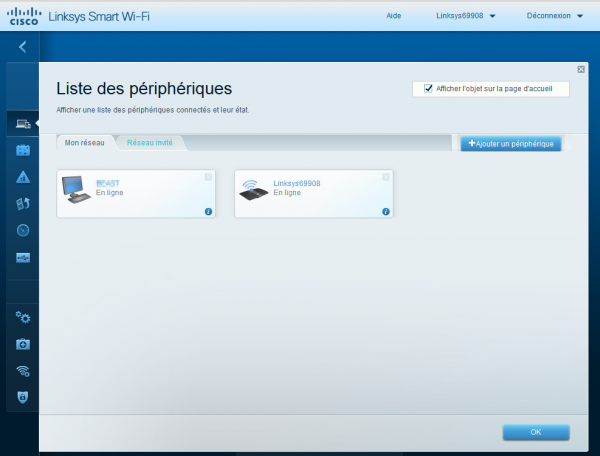Open the Media Prioritization sidebar icon
The image size is (600, 456).
click(x=22, y=204)
